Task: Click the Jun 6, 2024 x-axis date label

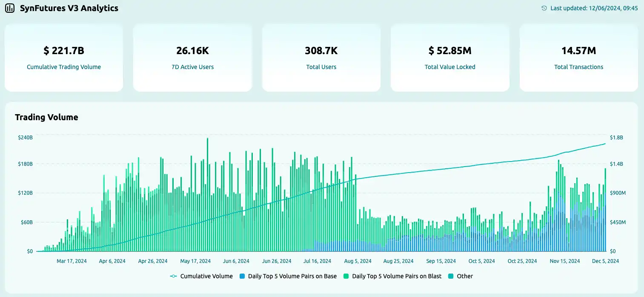Action: [236, 261]
